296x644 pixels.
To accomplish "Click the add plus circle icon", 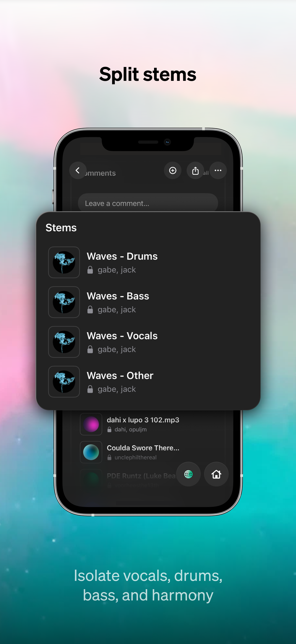I will tap(173, 170).
